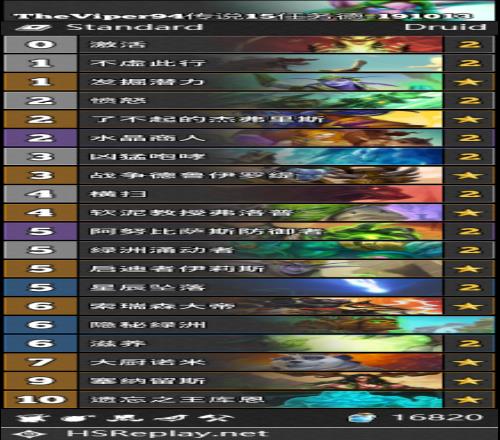Click the Standard format label
Image resolution: width=500 pixels, height=440 pixels.
tap(135, 27)
